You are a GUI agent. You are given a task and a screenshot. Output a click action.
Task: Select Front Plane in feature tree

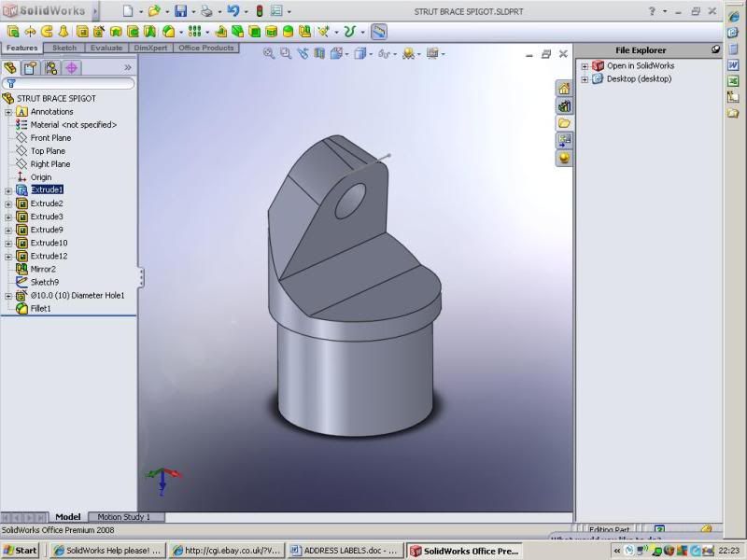coord(50,137)
